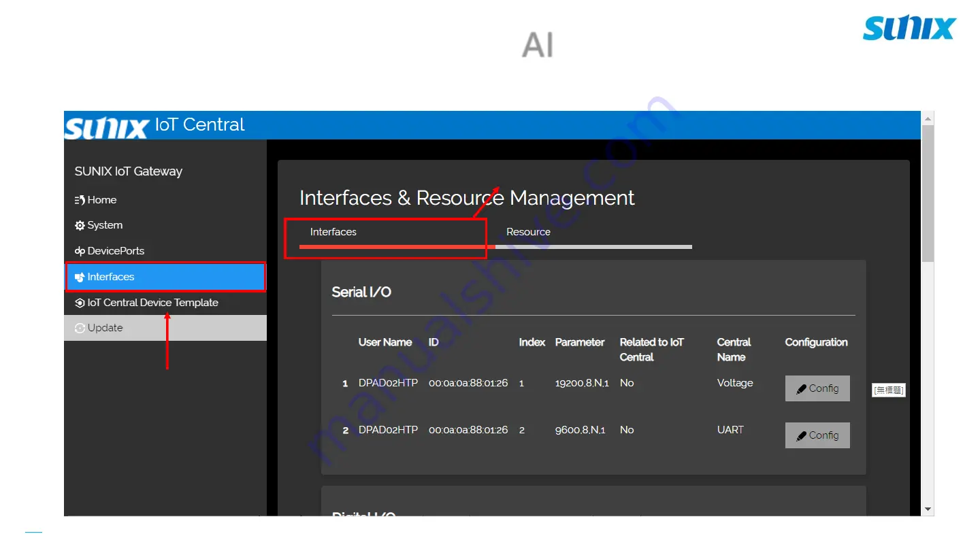Click the Parameter column header

(x=580, y=342)
